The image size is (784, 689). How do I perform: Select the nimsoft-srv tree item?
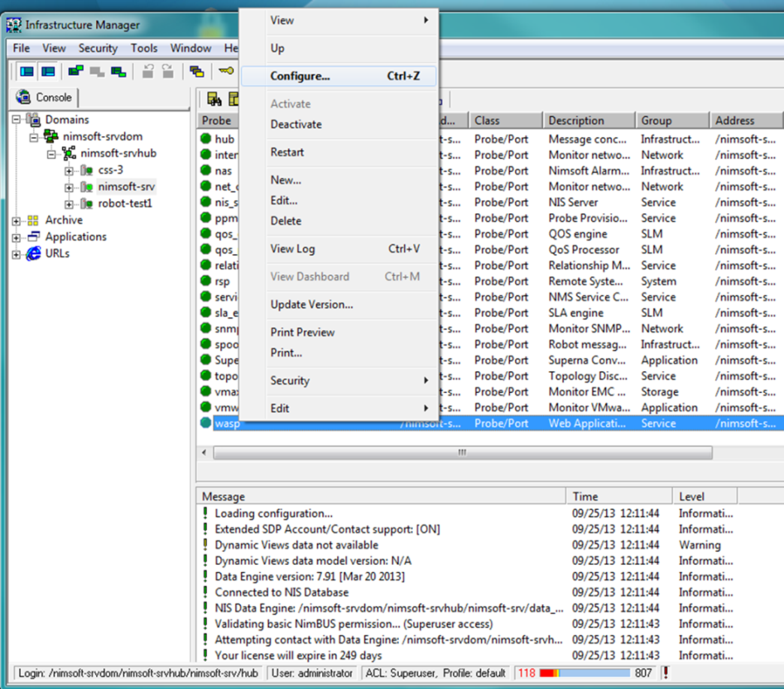click(126, 186)
